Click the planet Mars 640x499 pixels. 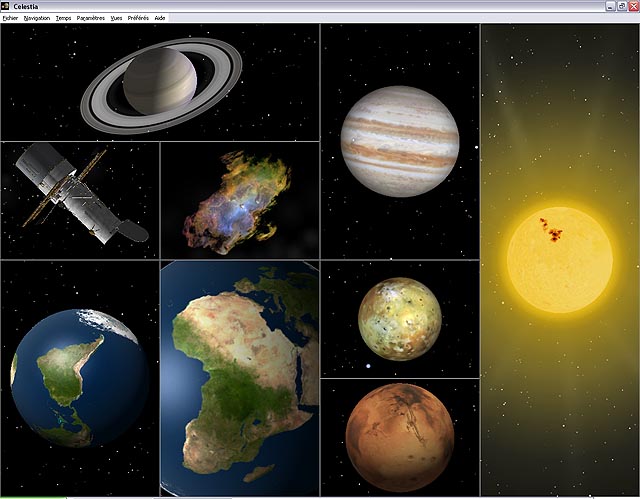(400, 437)
